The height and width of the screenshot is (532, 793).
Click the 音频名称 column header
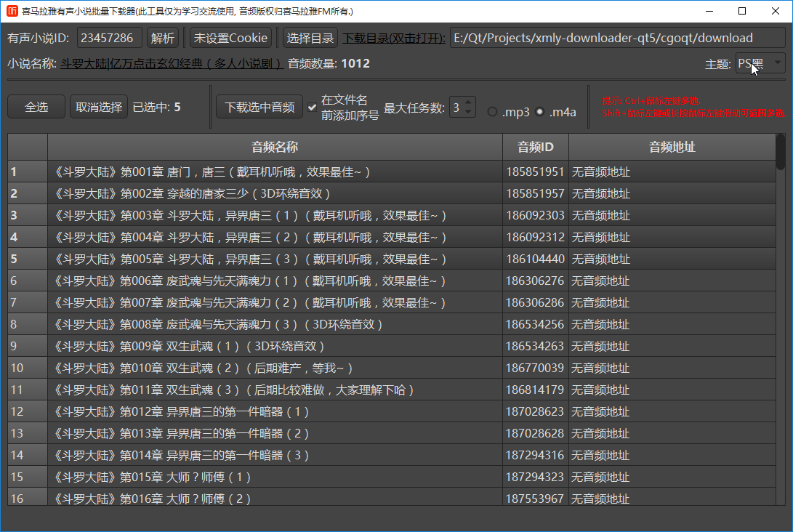[275, 147]
